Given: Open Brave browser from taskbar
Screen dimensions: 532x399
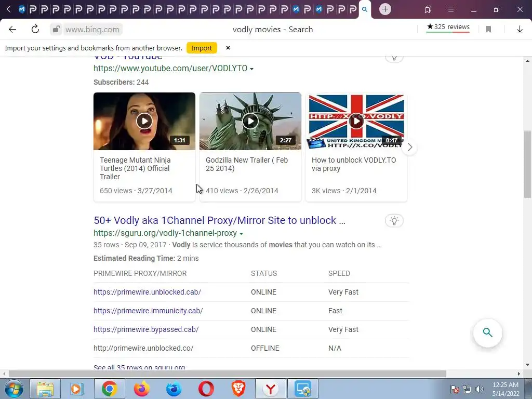Looking at the screenshot, I should point(238,389).
